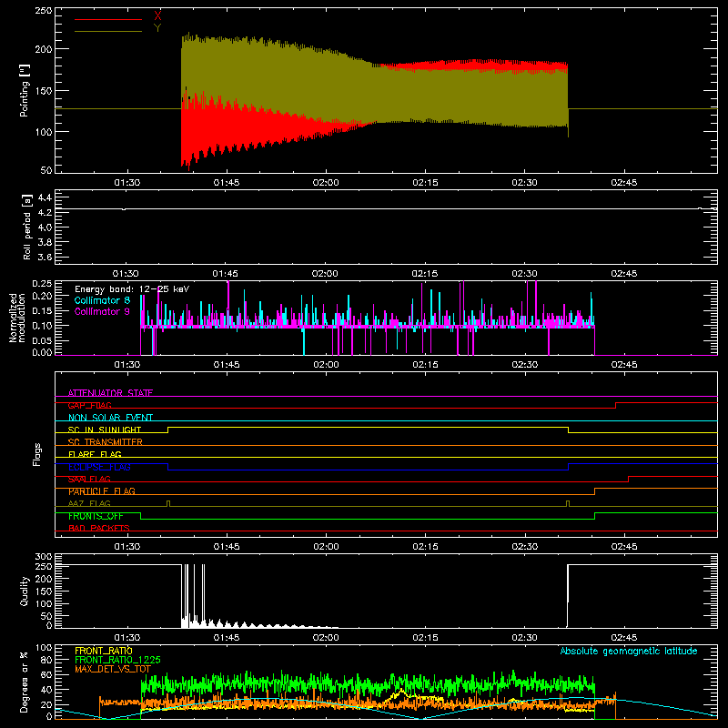
Task: Click the 'SC_TRANSMITTER' flag label
Action: click(x=106, y=442)
